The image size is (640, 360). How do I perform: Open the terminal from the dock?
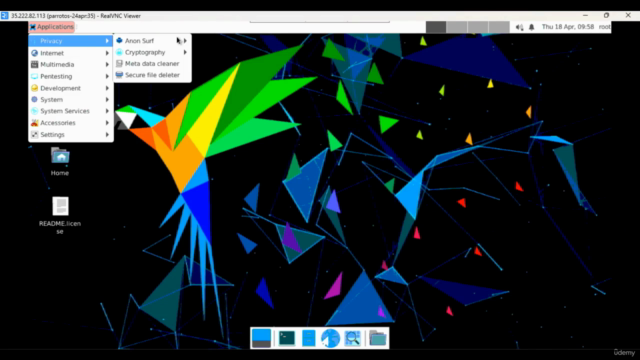point(287,338)
